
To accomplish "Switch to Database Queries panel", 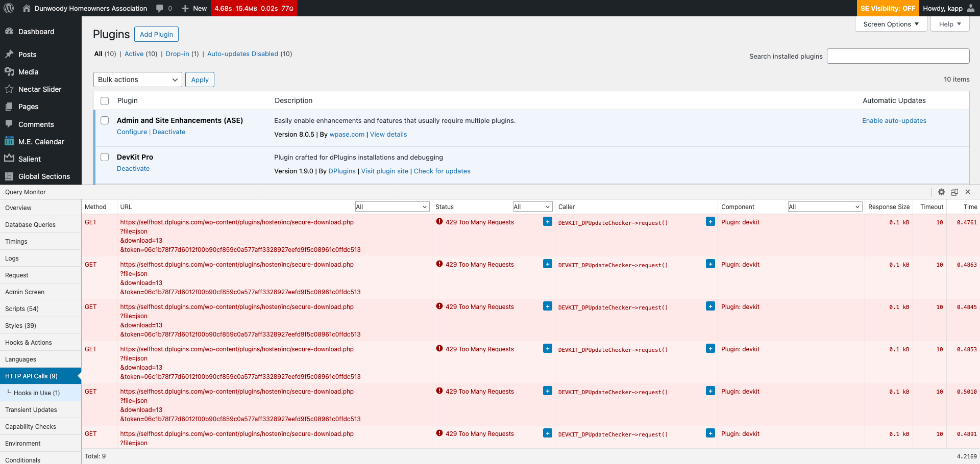I will coord(31,225).
